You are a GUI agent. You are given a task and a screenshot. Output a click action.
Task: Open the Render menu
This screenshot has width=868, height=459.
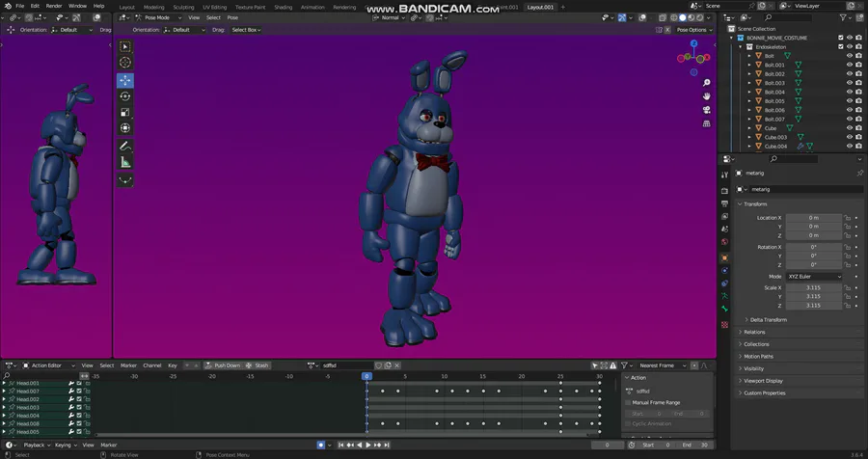[54, 6]
